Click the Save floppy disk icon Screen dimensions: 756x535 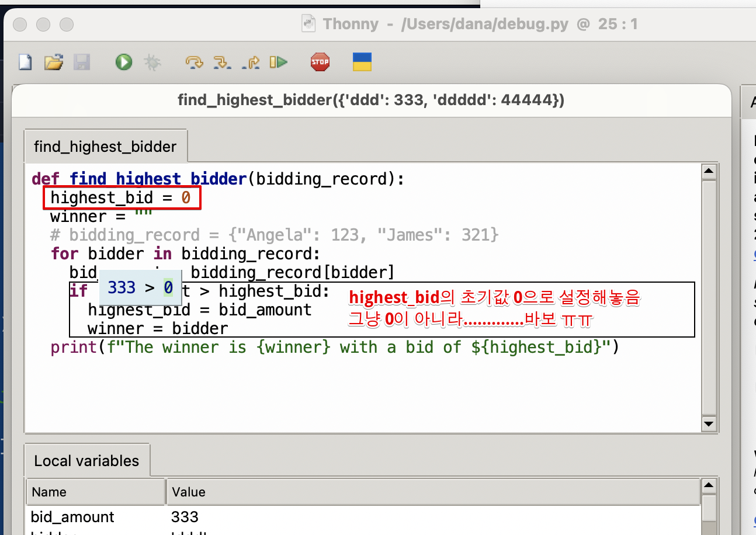coord(82,62)
